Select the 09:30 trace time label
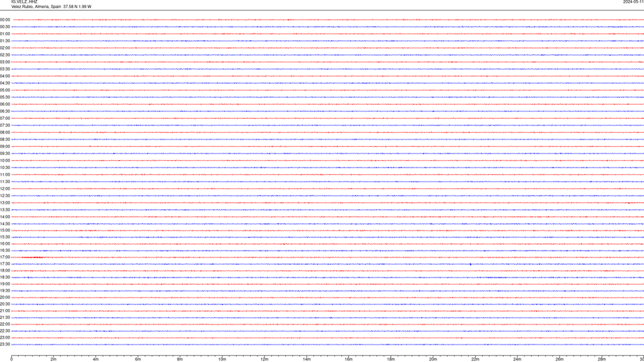644x362 pixels. 5,154
